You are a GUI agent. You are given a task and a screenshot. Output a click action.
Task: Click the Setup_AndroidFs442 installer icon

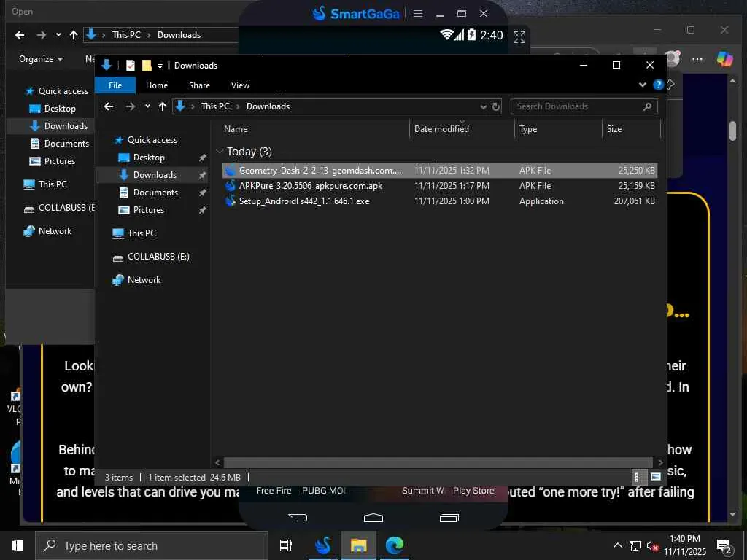(231, 201)
